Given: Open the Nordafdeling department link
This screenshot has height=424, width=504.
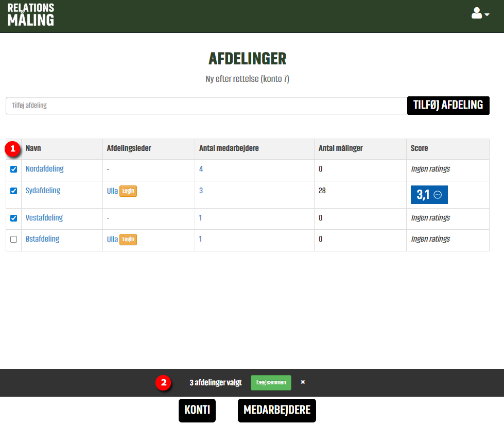Looking at the screenshot, I should 45,169.
